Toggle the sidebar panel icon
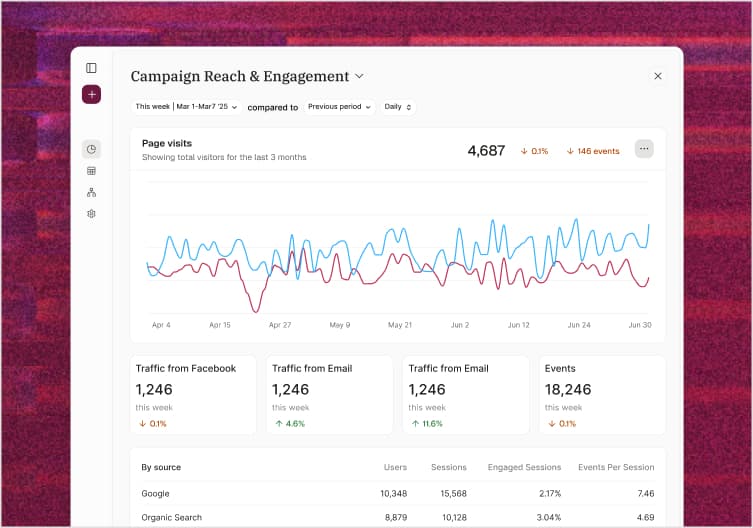 (x=91, y=68)
